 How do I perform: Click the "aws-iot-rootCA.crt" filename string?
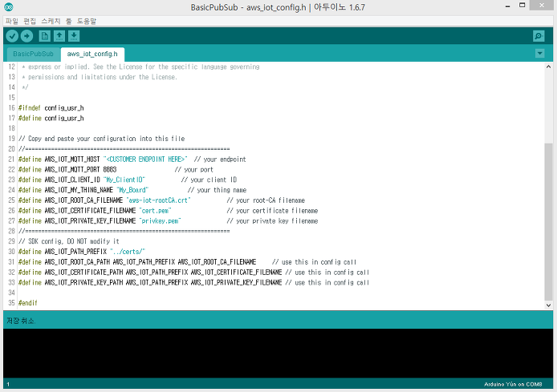[x=158, y=200]
